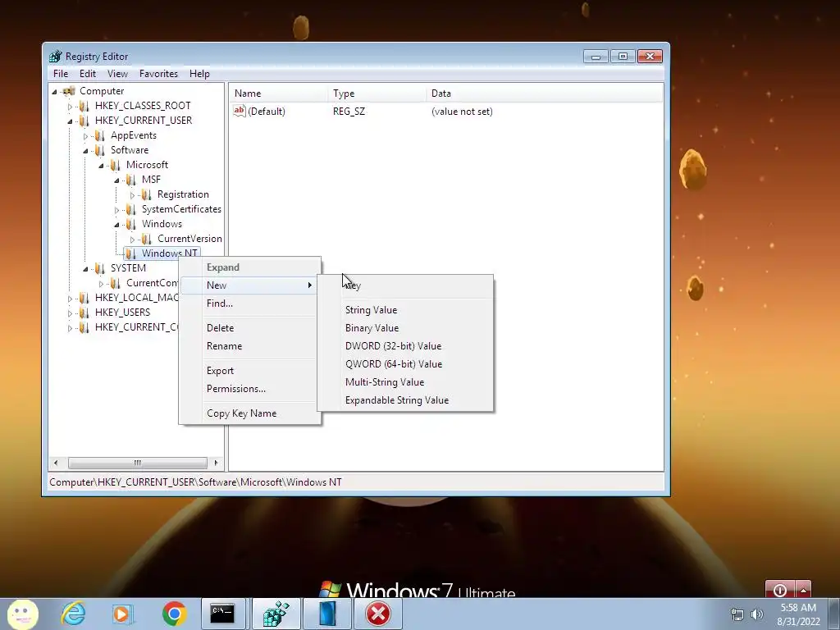Expand the HKEY_USERS node arrow

70,313
